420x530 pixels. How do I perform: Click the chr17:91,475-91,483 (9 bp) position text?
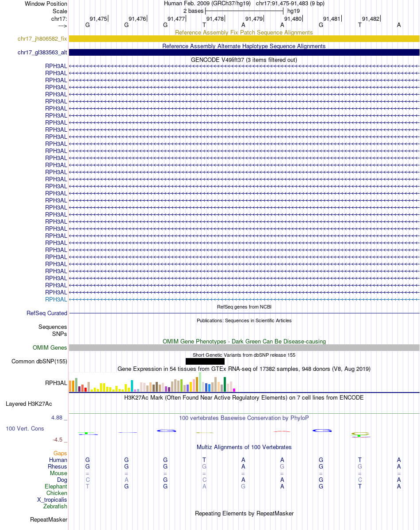pyautogui.click(x=290, y=4)
